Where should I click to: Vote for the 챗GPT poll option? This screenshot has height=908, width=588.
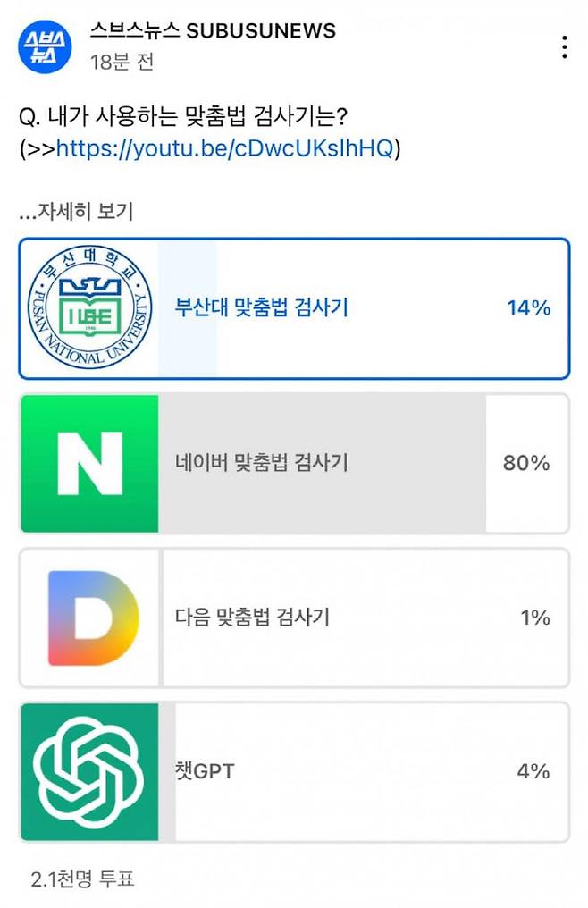click(x=293, y=771)
